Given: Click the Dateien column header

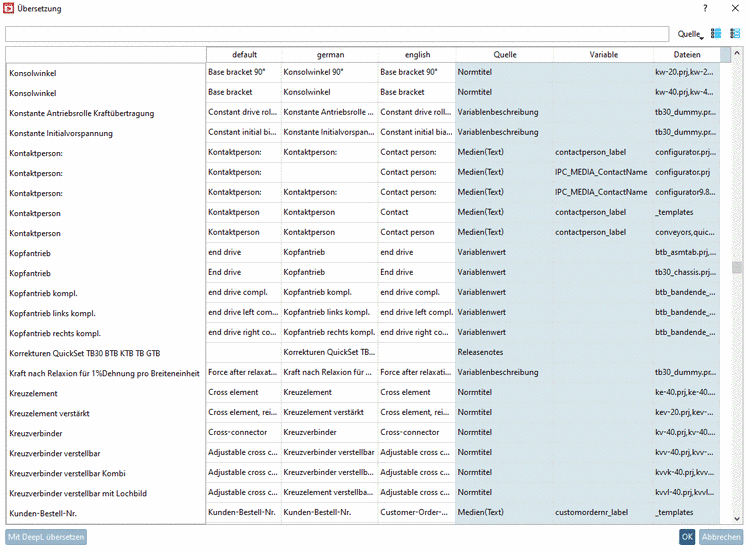Looking at the screenshot, I should point(687,55).
